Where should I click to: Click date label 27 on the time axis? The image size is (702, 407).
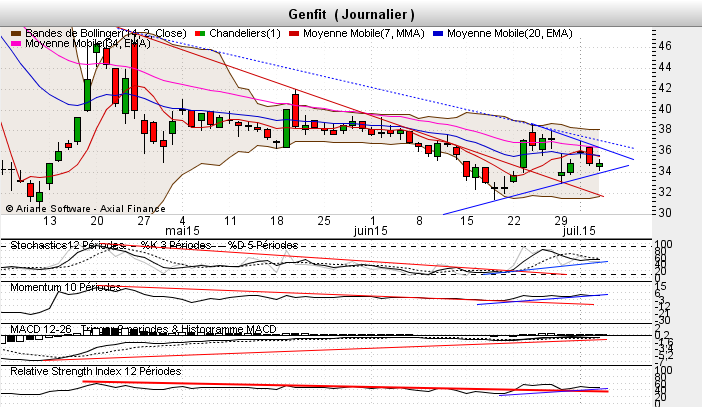click(x=144, y=221)
